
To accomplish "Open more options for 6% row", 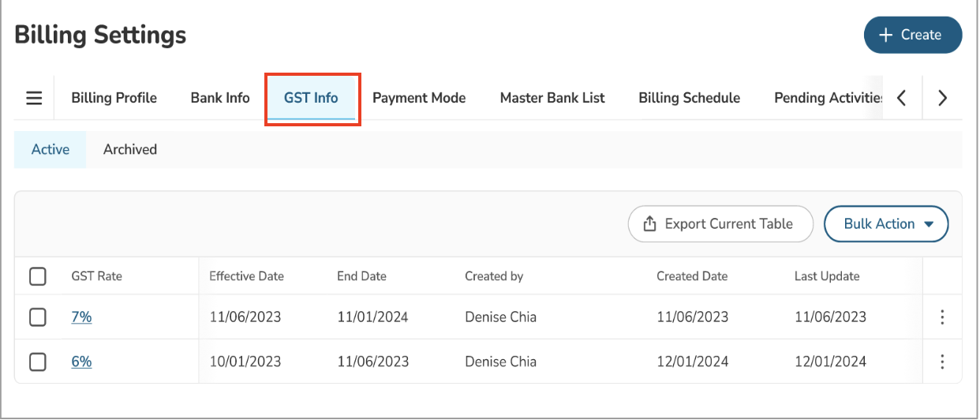I will coord(942,362).
